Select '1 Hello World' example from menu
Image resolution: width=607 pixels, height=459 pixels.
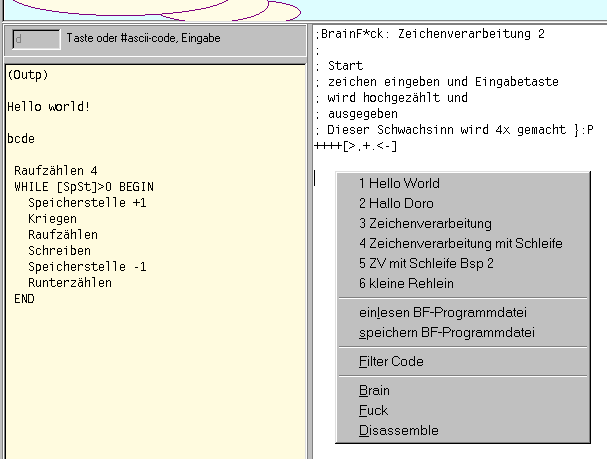tap(463, 183)
